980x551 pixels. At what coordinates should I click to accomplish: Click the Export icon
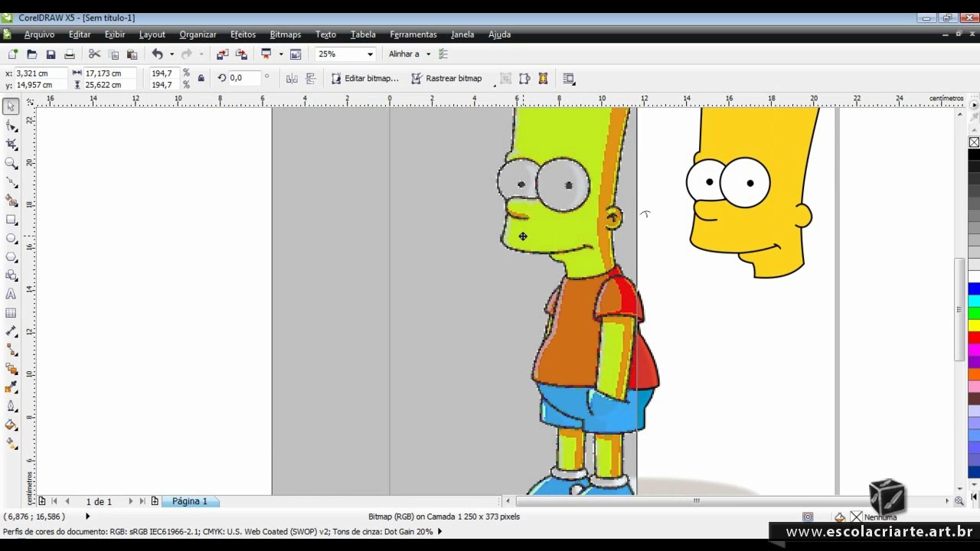pyautogui.click(x=241, y=54)
